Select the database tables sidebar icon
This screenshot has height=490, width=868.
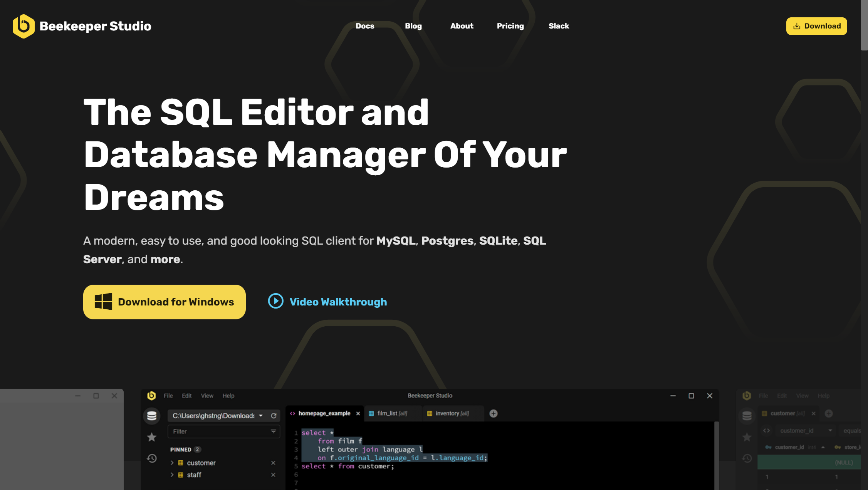(x=152, y=416)
